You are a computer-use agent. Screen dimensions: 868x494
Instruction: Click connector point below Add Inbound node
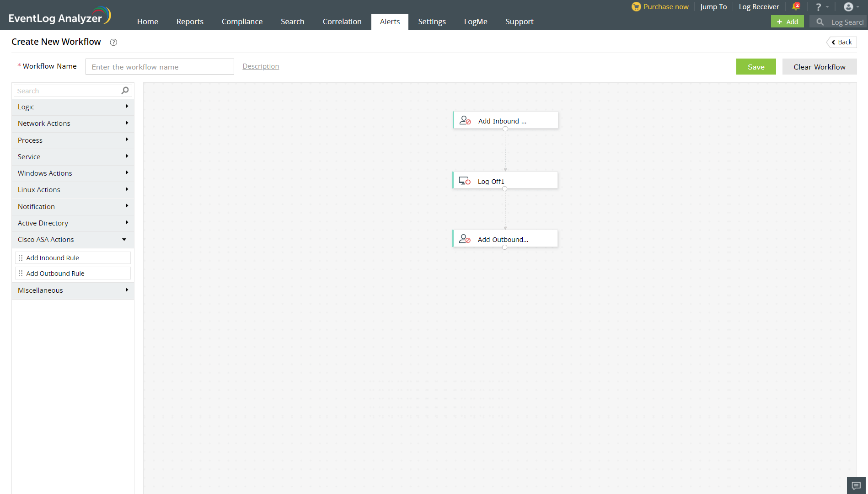coord(505,129)
